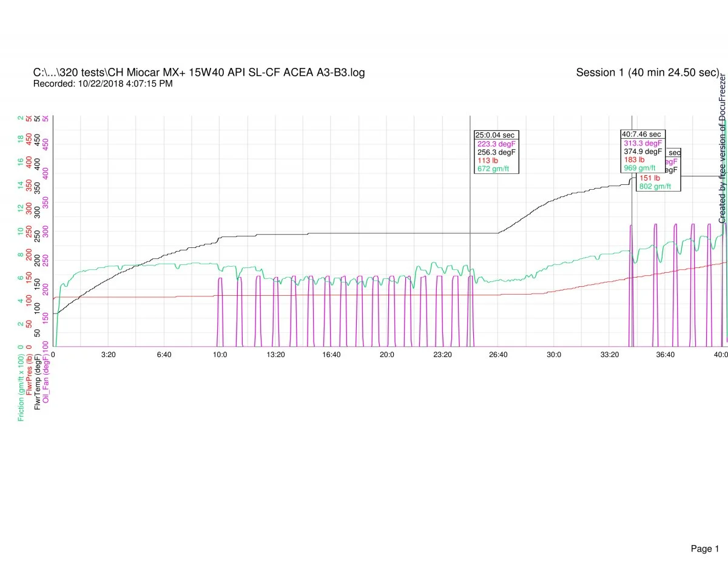Click the 25:0.04 sec cursor readout header

(496, 135)
